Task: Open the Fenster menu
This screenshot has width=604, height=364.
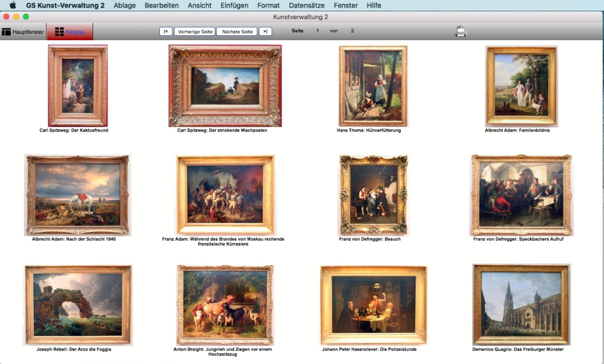Action: [346, 5]
